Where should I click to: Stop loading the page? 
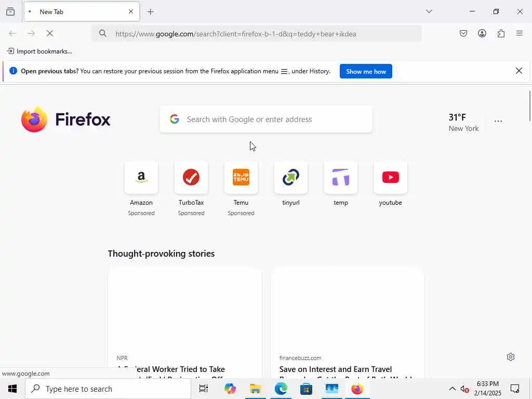(x=50, y=33)
